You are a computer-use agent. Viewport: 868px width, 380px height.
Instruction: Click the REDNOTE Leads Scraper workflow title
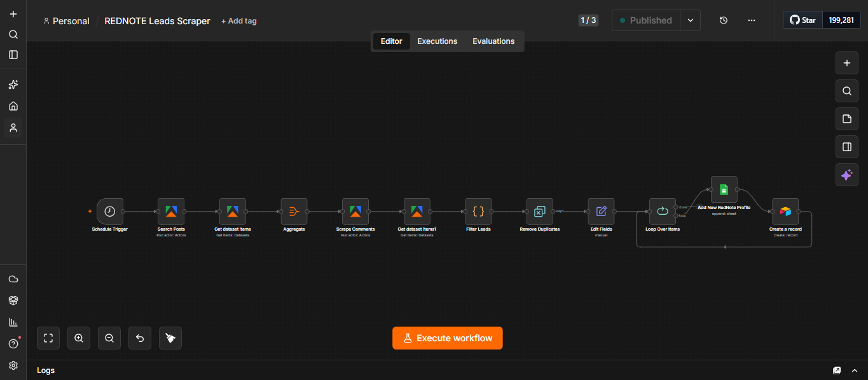[157, 21]
